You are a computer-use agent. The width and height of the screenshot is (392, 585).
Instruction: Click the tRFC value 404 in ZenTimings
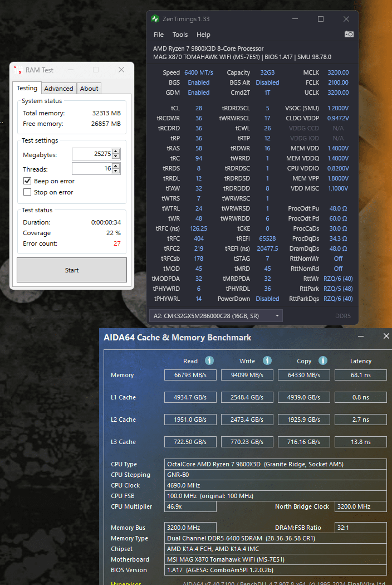(x=198, y=238)
